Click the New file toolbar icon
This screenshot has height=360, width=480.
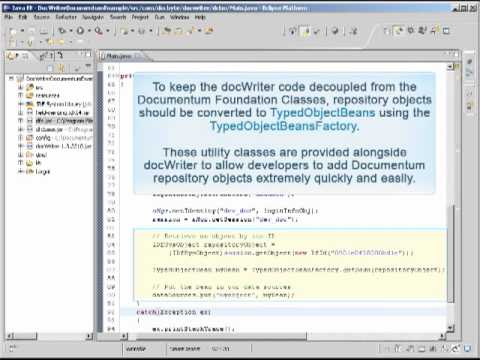click(13, 31)
